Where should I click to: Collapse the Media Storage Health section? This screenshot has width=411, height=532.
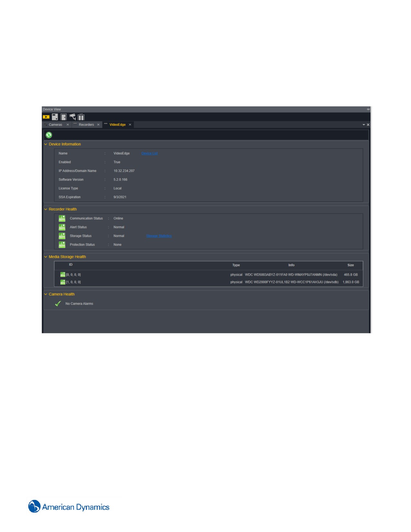pyautogui.click(x=45, y=257)
